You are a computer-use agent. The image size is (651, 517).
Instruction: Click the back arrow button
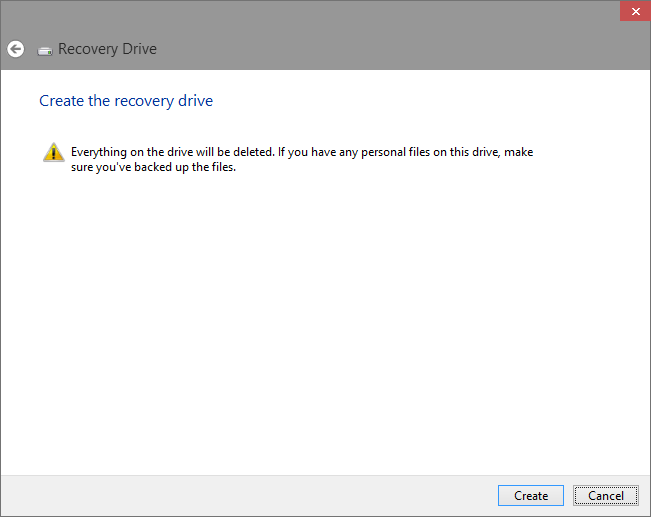point(15,49)
